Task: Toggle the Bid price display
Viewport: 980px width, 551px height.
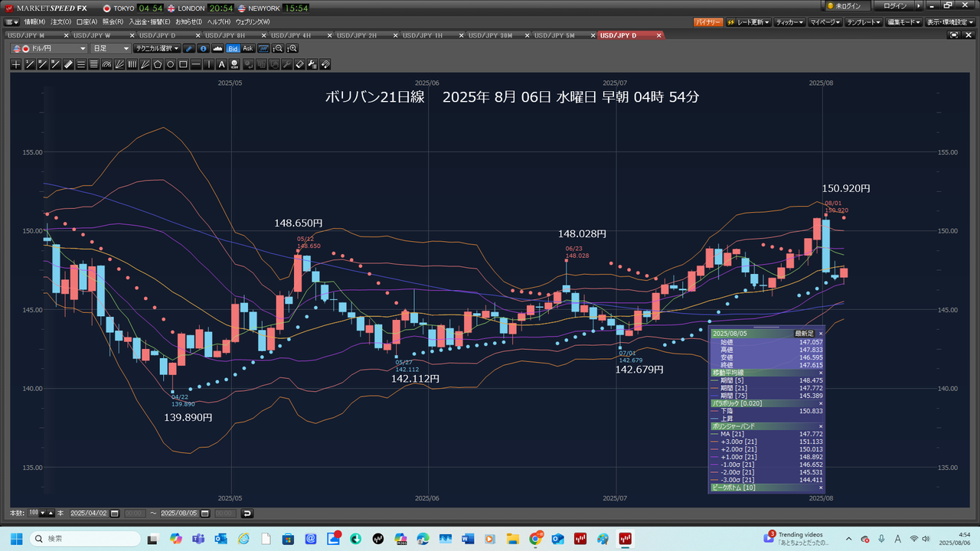Action: (x=233, y=48)
